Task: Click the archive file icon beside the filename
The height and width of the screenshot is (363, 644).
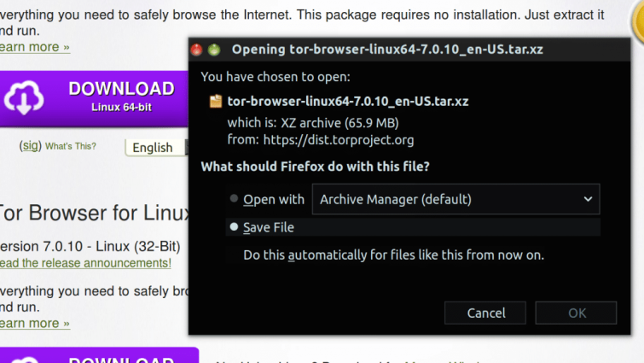Action: tap(216, 101)
